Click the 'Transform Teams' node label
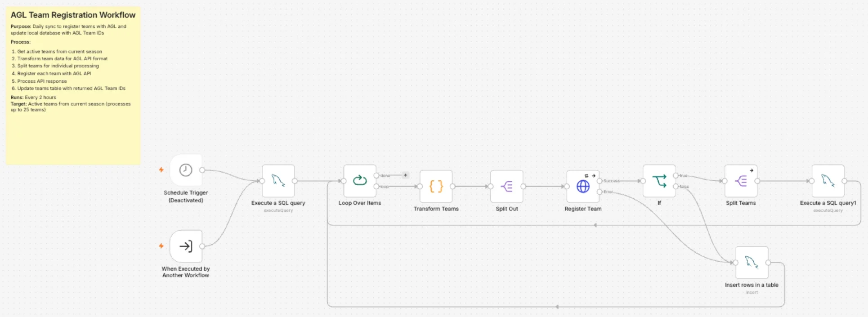Screen dimensions: 868x317 coord(436,209)
